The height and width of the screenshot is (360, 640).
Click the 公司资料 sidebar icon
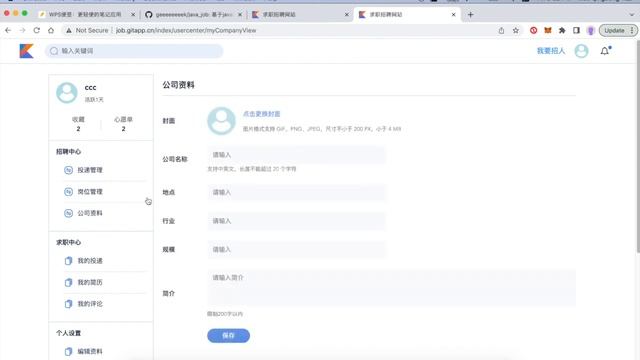(x=68, y=213)
